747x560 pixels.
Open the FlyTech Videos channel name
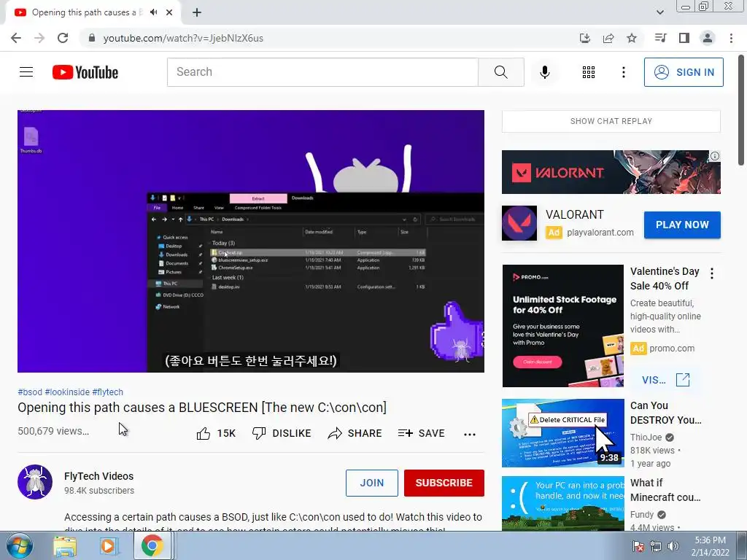tap(98, 476)
